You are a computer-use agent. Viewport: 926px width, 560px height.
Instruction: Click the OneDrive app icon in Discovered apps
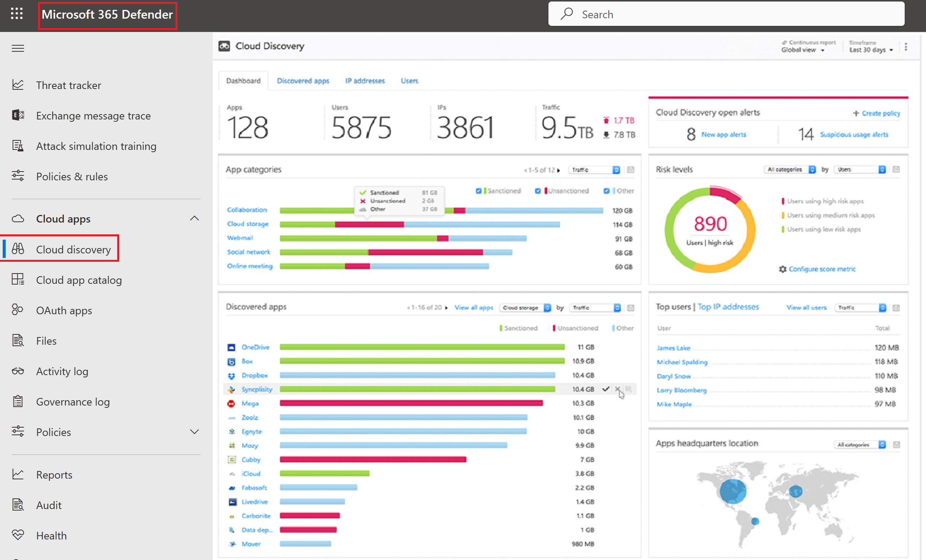(x=231, y=347)
